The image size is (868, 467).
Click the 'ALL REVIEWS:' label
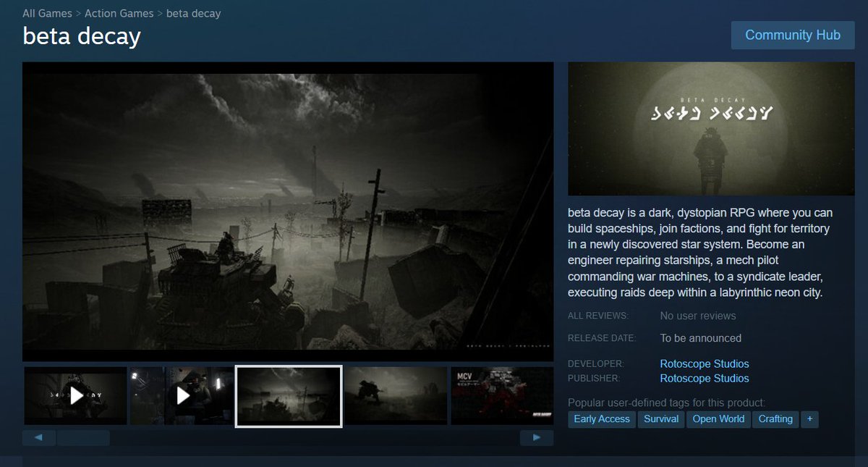click(598, 316)
